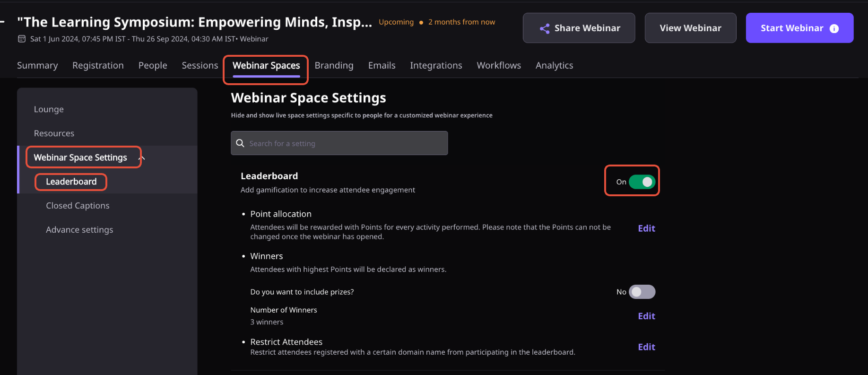Image resolution: width=868 pixels, height=375 pixels.
Task: Click the Point allocation bullet title
Action: click(x=281, y=214)
